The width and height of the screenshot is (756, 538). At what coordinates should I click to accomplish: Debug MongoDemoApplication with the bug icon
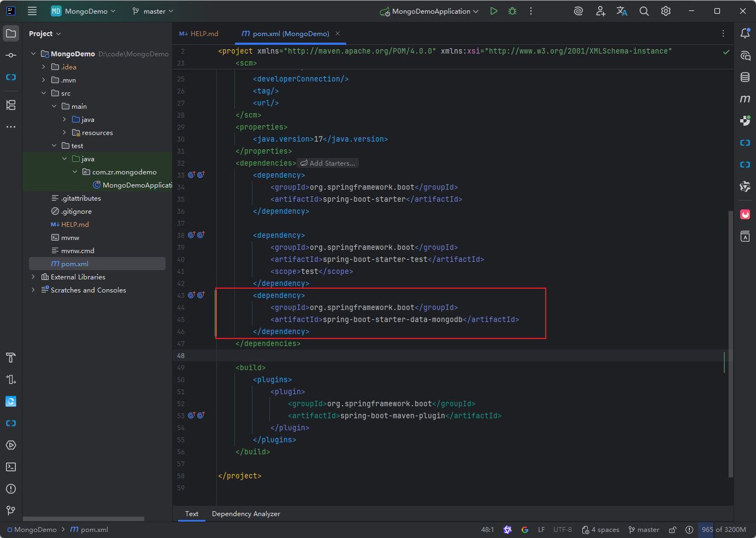pos(512,11)
